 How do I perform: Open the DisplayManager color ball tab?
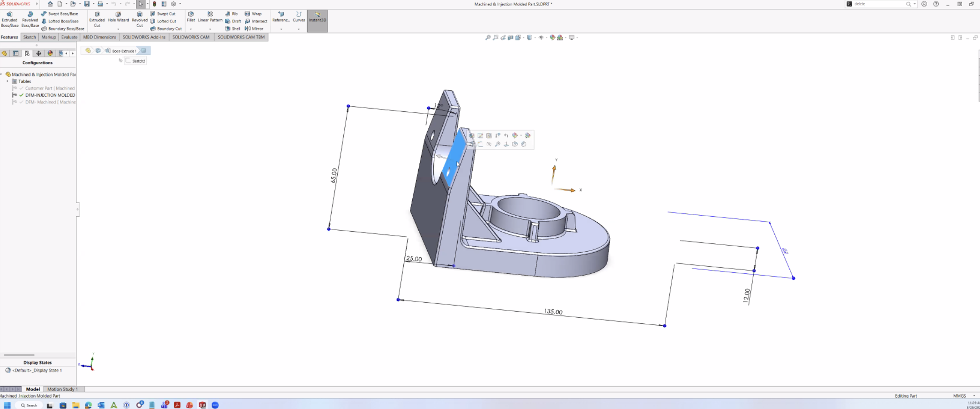click(50, 53)
